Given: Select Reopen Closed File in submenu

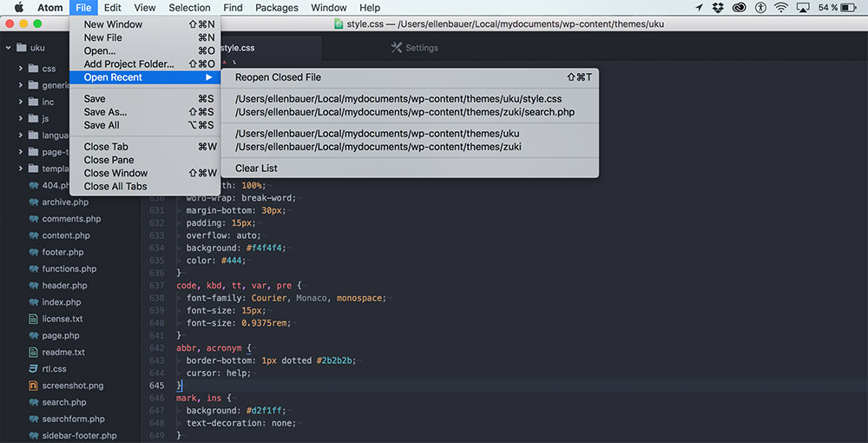Looking at the screenshot, I should 410,77.
